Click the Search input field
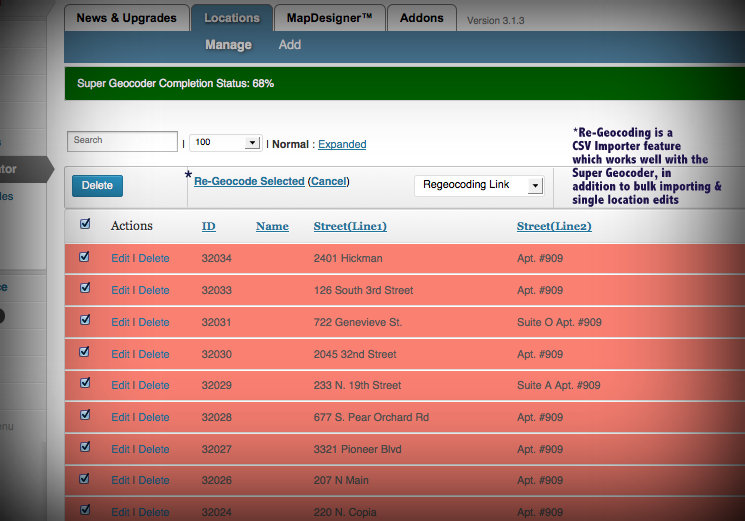This screenshot has width=745, height=521. pyautogui.click(x=122, y=141)
